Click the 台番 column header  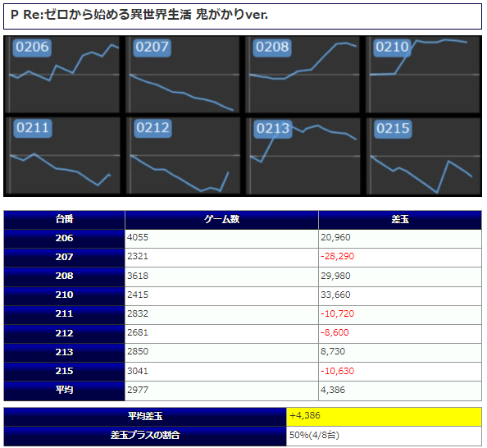[x=64, y=220]
